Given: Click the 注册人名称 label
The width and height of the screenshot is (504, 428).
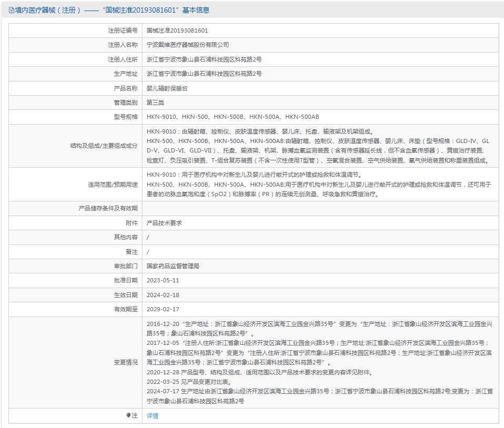Looking at the screenshot, I should 122,45.
